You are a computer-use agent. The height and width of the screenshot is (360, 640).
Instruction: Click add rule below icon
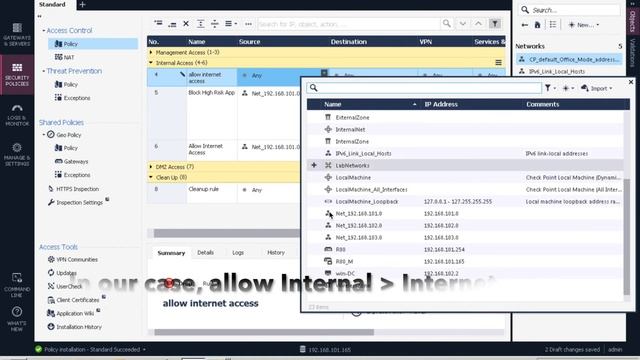point(172,24)
